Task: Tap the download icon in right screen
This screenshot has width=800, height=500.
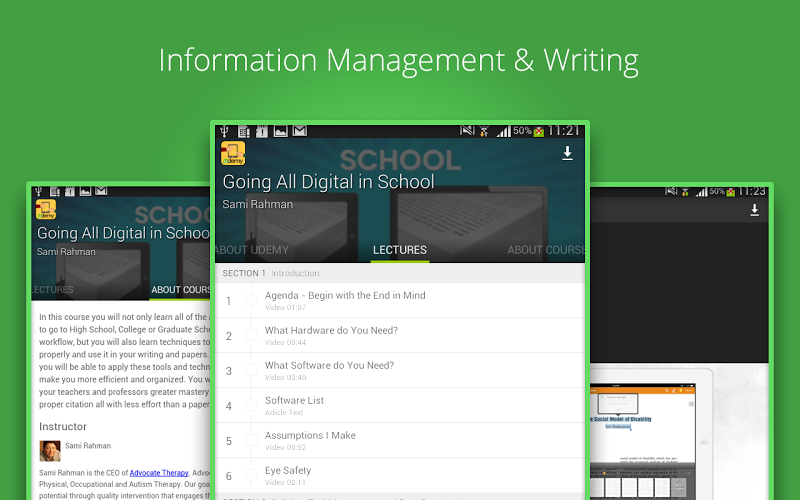Action: [x=754, y=210]
